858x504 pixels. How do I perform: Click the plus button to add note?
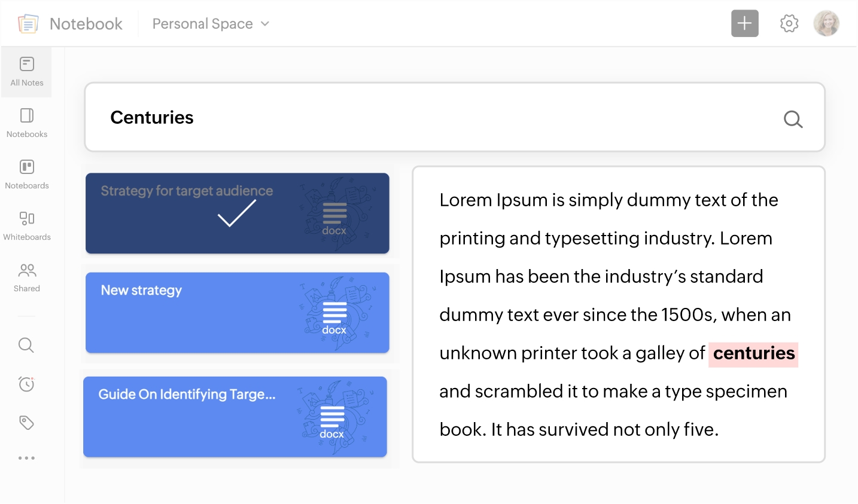click(x=744, y=23)
